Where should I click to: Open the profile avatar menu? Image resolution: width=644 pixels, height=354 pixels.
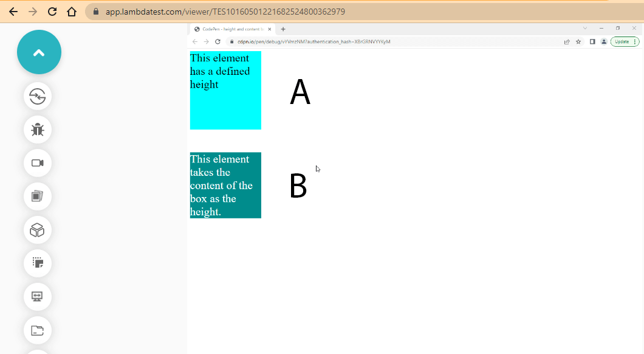604,41
